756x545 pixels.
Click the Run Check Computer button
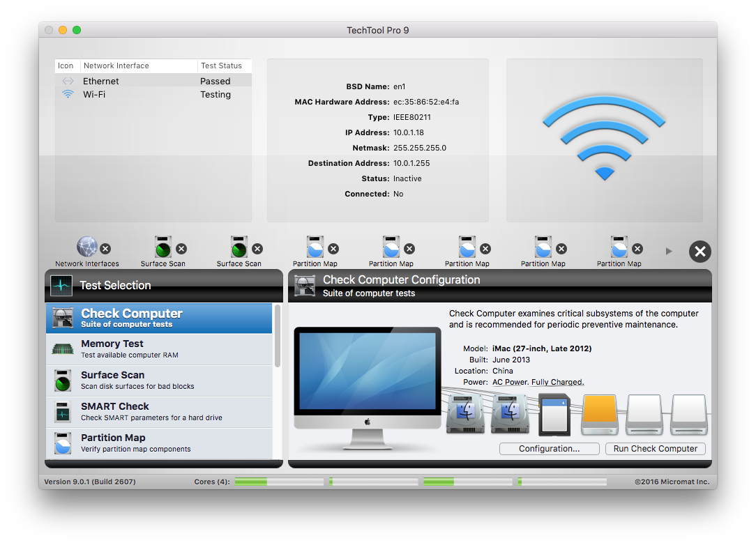coord(656,449)
